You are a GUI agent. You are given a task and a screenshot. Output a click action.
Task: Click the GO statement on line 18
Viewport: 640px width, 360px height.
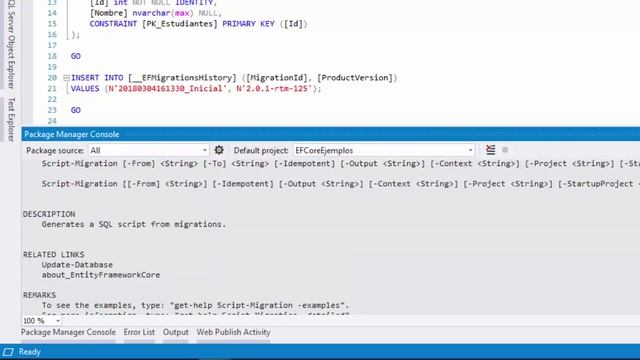tap(76, 56)
